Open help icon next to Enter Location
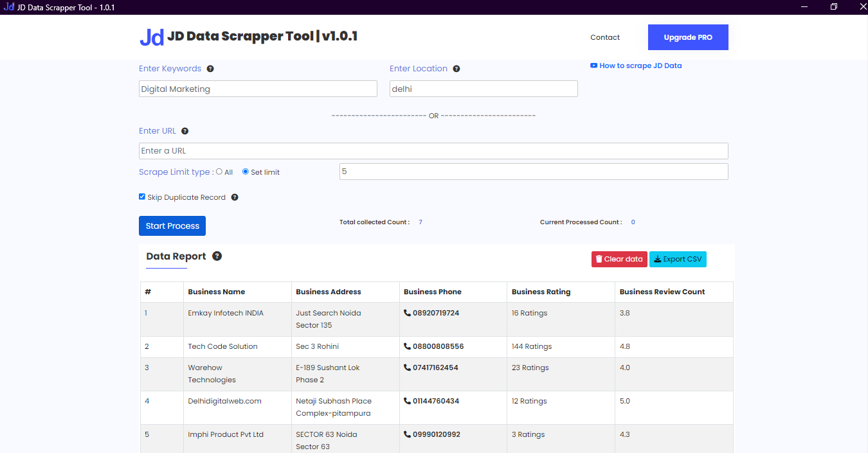The image size is (868, 453). (x=457, y=69)
